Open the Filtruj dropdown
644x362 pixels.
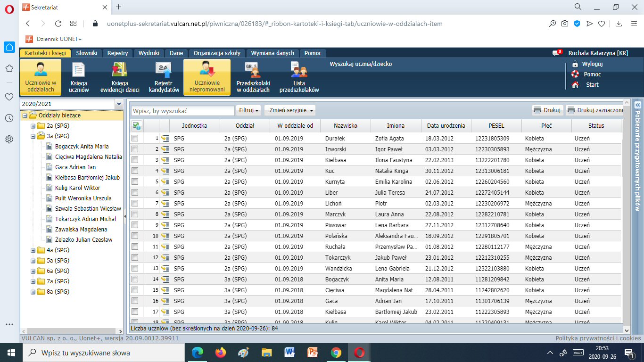pyautogui.click(x=249, y=110)
